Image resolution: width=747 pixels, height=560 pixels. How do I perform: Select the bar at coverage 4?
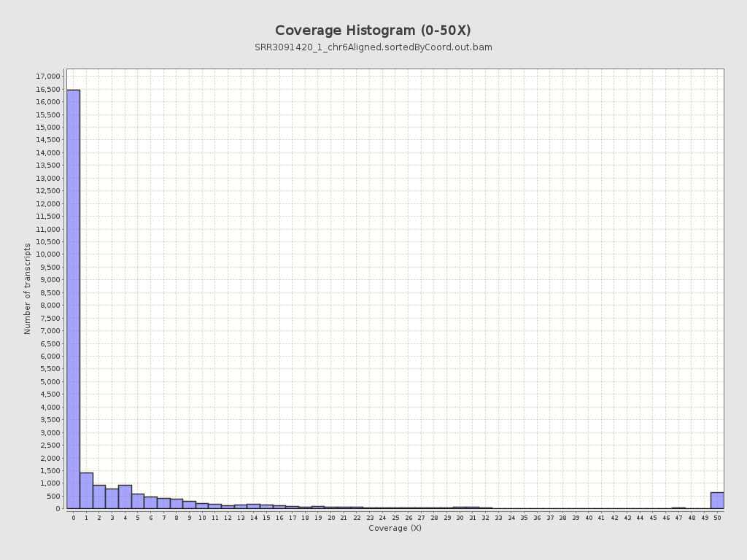125,497
